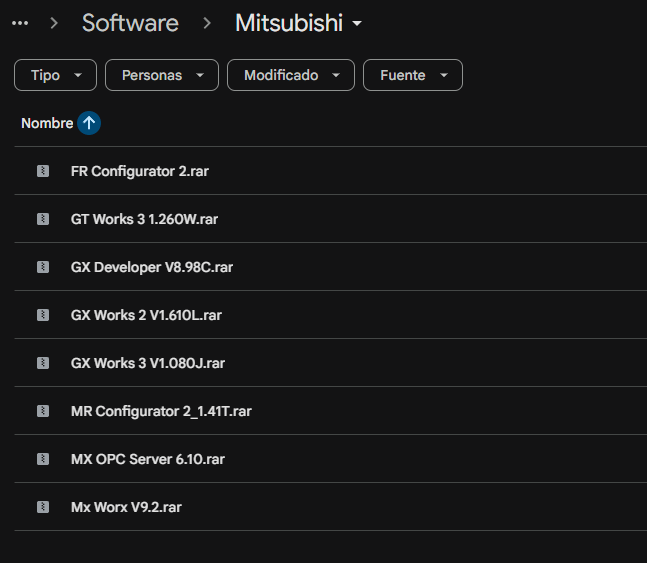Click the archive icon beside Mx Worx V9.2.rar
The image size is (647, 563).
point(43,507)
